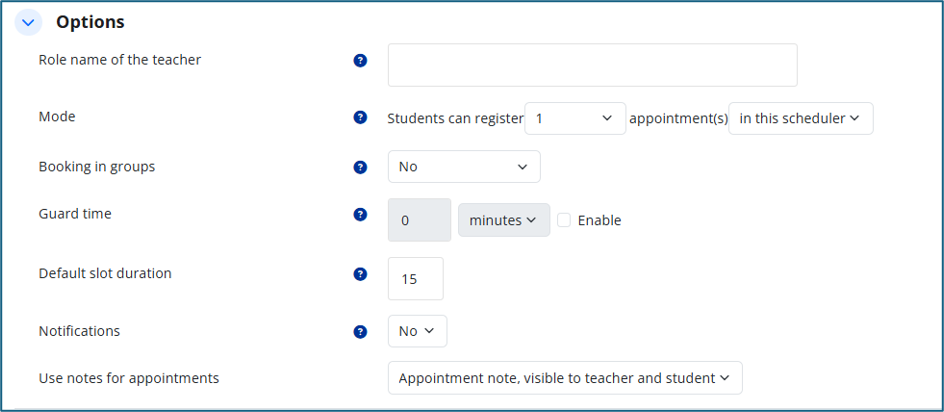This screenshot has width=944, height=412.
Task: Open the Guard time minutes unit dropdown
Action: [504, 220]
